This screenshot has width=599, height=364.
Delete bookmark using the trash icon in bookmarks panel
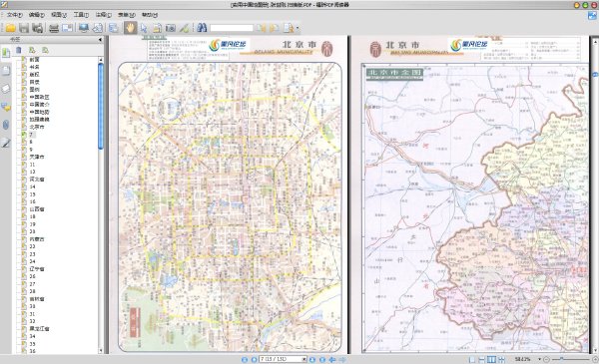click(x=19, y=50)
